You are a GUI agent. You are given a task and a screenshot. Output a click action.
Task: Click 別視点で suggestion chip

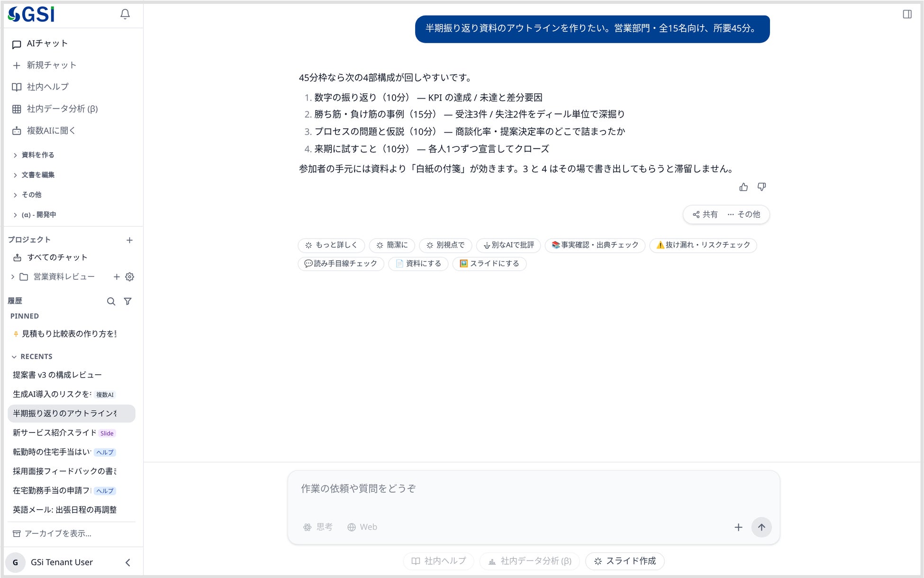pyautogui.click(x=445, y=245)
